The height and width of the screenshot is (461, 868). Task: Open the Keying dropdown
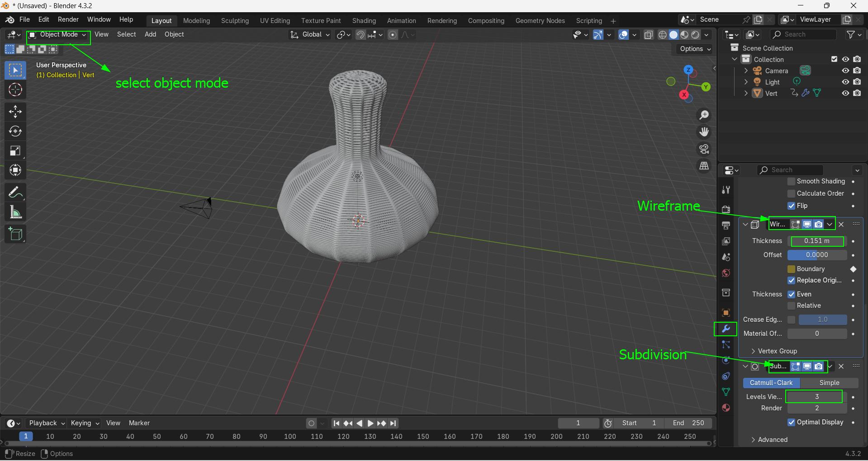pos(85,423)
